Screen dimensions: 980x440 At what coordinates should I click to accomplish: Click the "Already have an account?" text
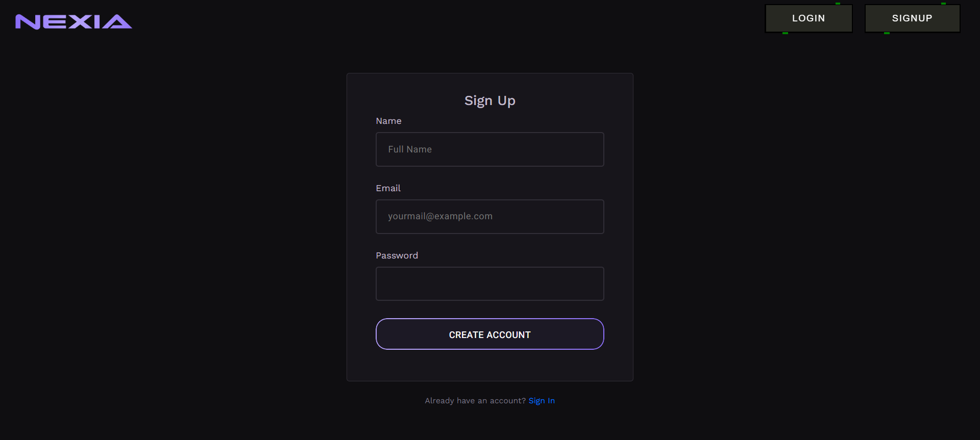(475, 401)
